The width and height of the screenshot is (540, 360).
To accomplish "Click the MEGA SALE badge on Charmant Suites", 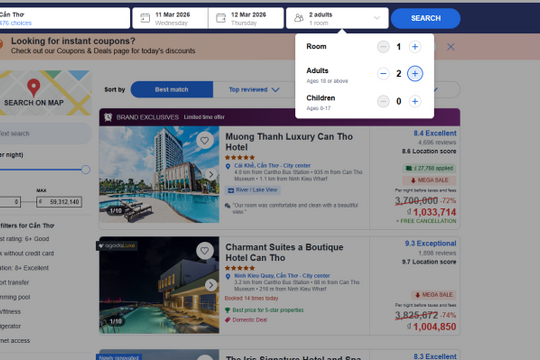I will pyautogui.click(x=434, y=295).
